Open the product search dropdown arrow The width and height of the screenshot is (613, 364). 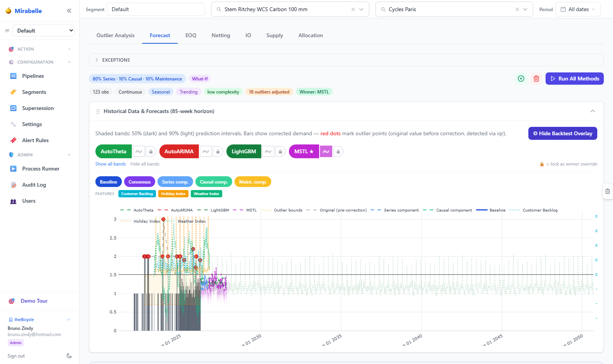361,9
